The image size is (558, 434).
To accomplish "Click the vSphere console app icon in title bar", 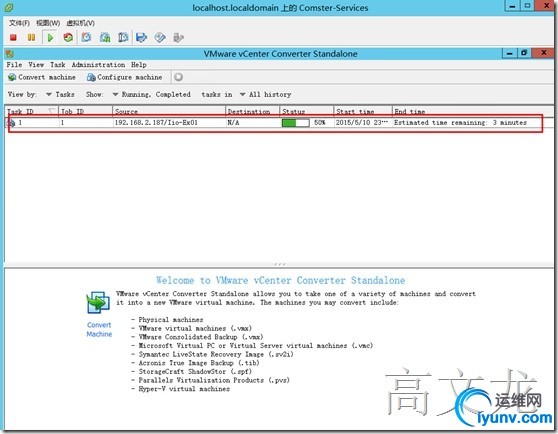I will (x=9, y=7).
